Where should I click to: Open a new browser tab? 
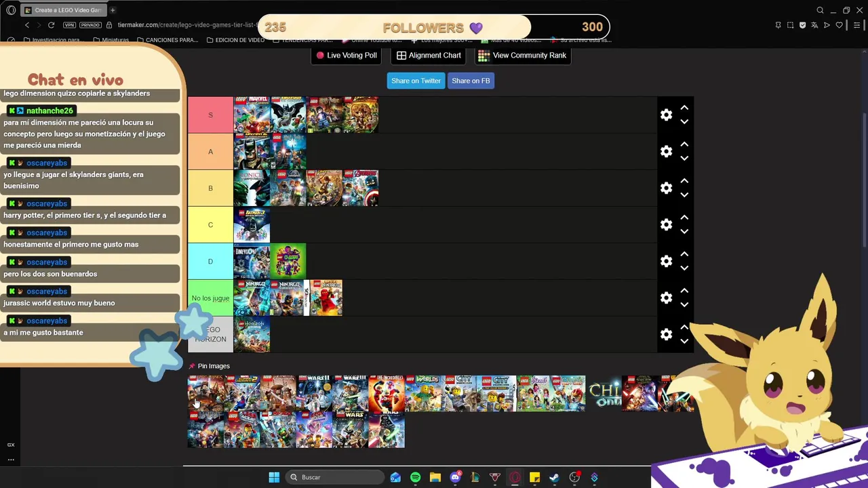pyautogui.click(x=113, y=10)
